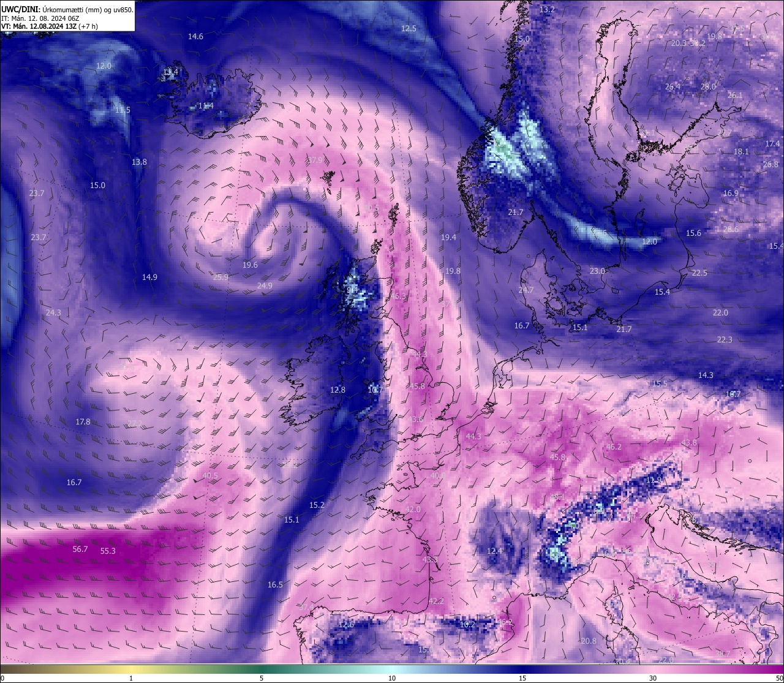Select the 28.0 value label
This screenshot has height=683, width=784.
(x=708, y=87)
